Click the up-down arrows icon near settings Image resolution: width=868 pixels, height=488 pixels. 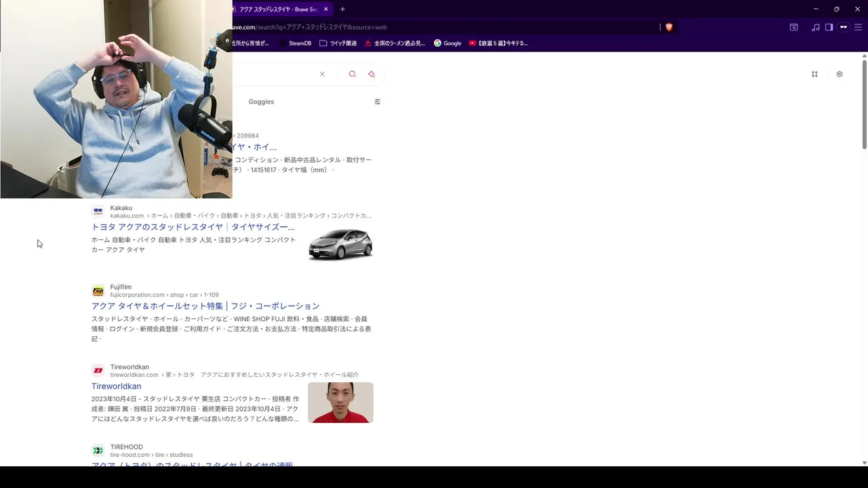(x=814, y=75)
